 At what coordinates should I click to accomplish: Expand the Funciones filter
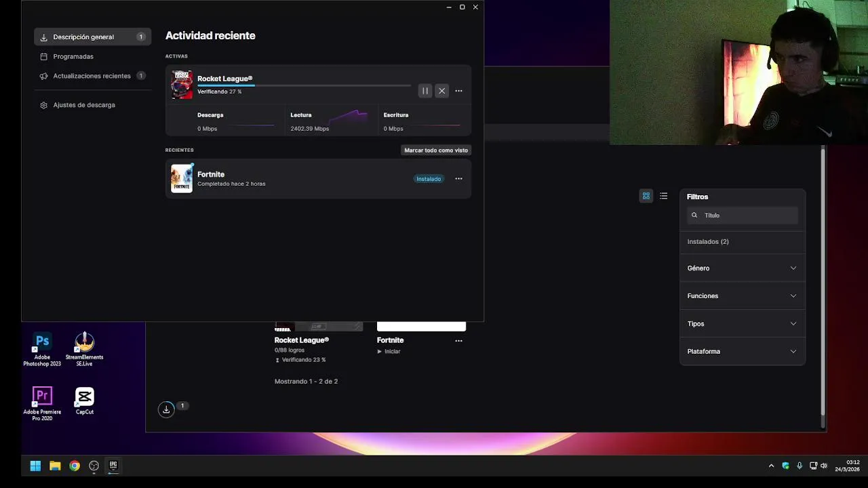(x=743, y=296)
